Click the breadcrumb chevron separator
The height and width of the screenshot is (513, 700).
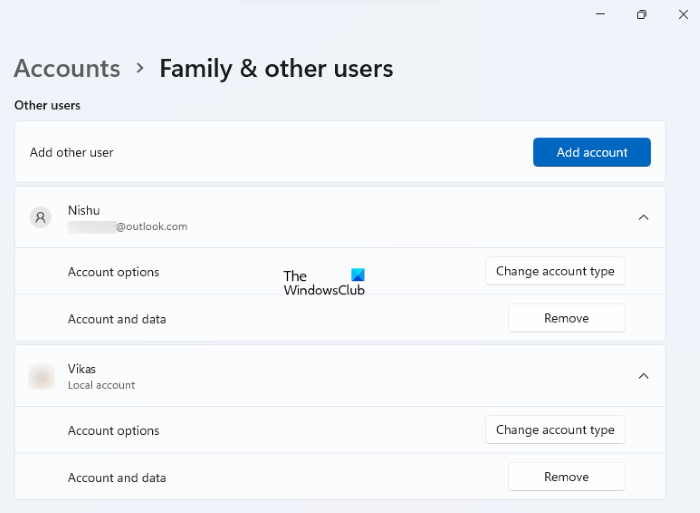pyautogui.click(x=140, y=68)
